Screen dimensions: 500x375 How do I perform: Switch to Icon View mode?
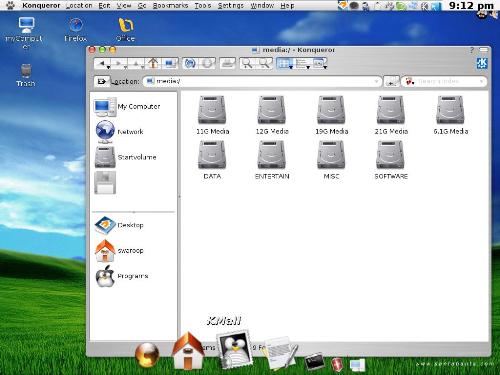point(283,63)
